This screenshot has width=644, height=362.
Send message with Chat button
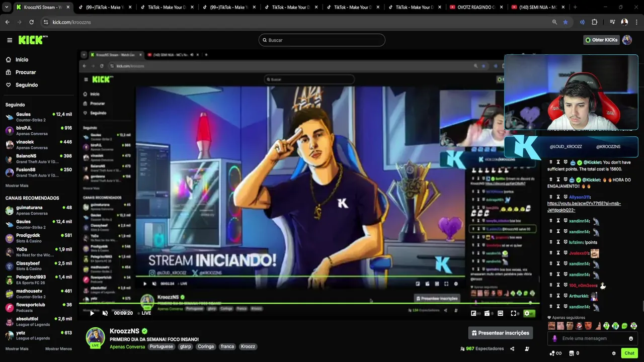point(629,353)
